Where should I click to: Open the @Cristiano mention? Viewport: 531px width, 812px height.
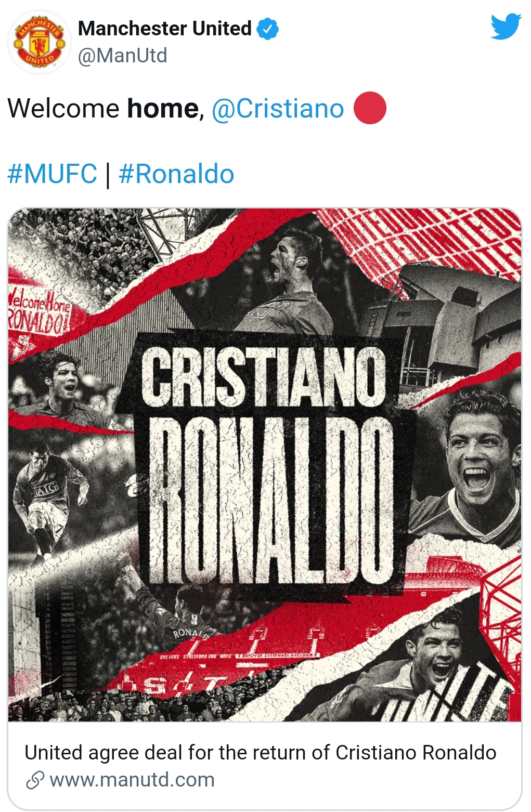278,109
